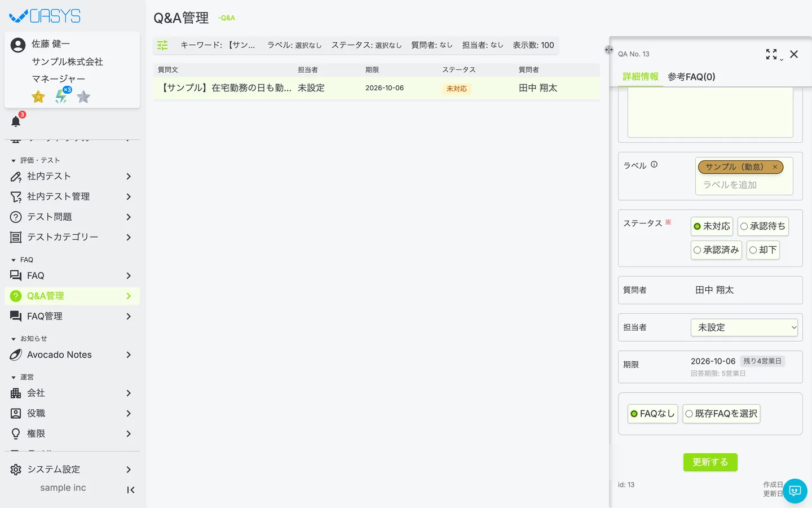Select the Q&A管理 sidebar item
The image size is (812, 508).
tap(72, 296)
